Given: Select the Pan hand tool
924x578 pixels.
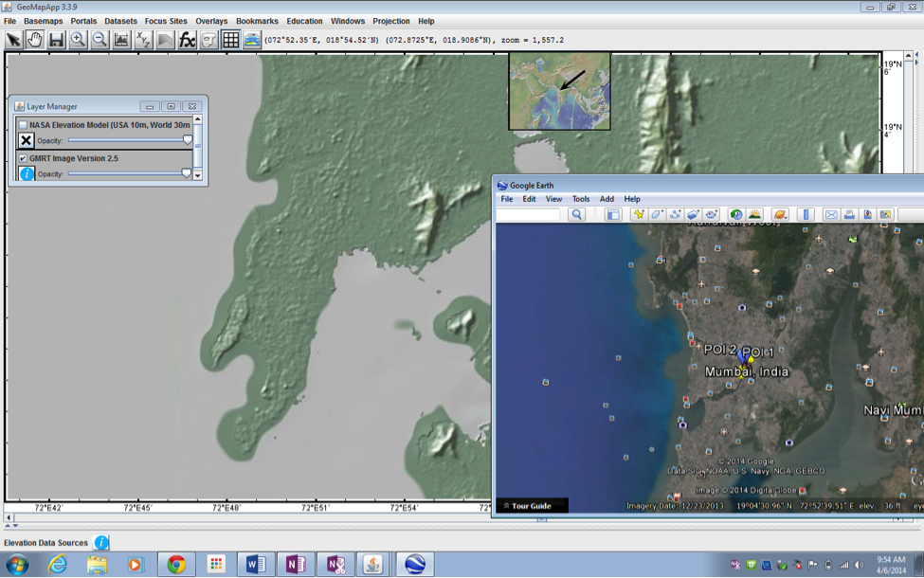Looking at the screenshot, I should (33, 40).
